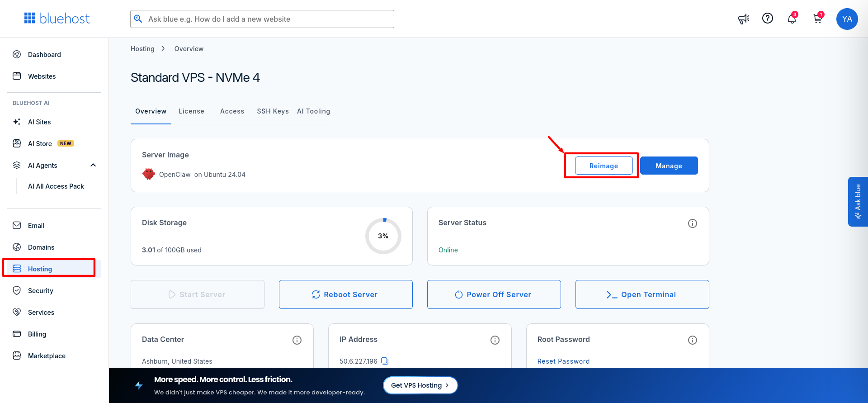The height and width of the screenshot is (403, 868).
Task: Click the 3% disk usage ring
Action: 383,236
